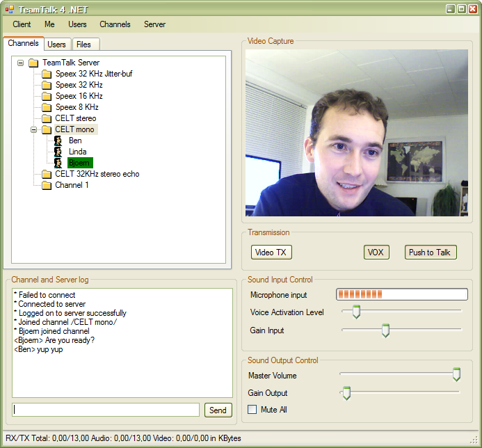Viewport: 482px width, 448px height.
Task: Click Linda's user avatar icon
Action: click(59, 152)
